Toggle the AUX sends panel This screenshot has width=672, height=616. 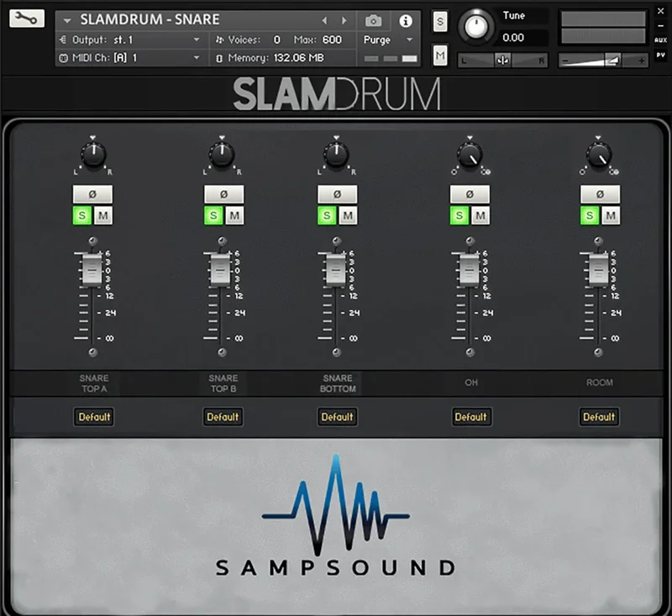pyautogui.click(x=660, y=39)
